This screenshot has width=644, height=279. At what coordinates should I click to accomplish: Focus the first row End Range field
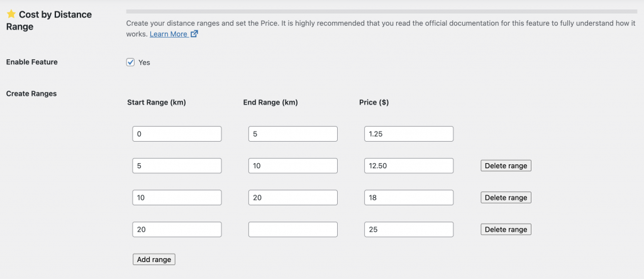(292, 134)
